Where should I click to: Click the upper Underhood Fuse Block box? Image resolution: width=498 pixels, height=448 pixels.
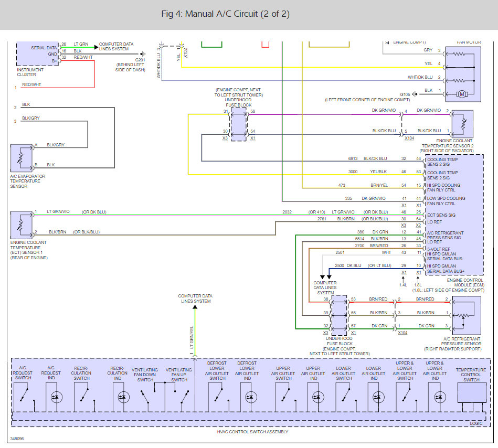[239, 124]
